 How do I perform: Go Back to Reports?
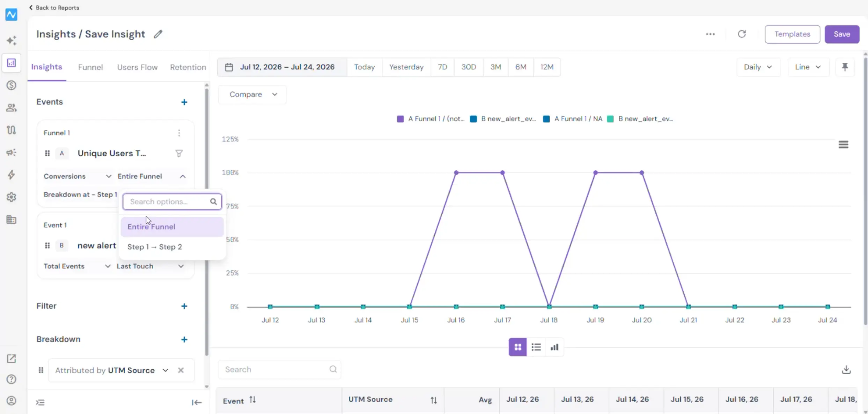(54, 7)
